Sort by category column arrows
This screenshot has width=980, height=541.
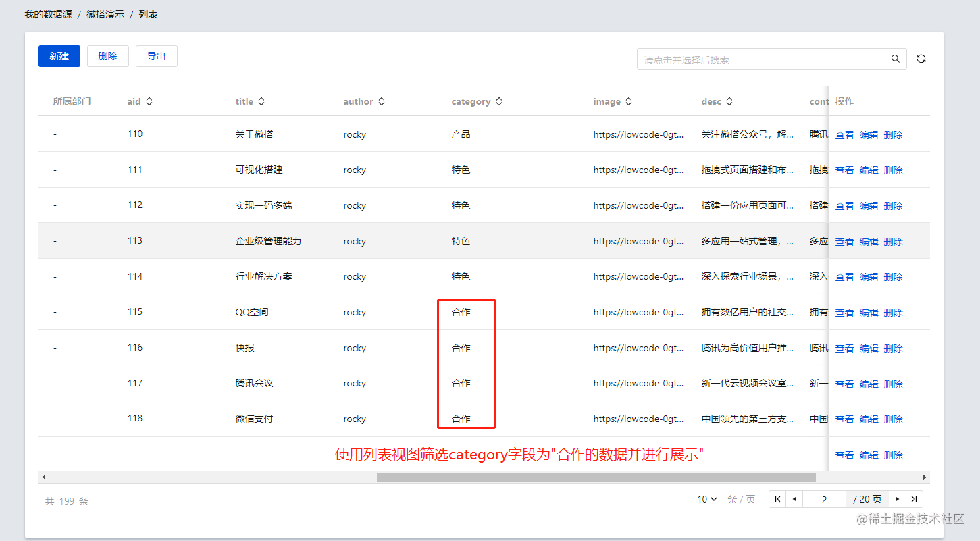coord(499,101)
